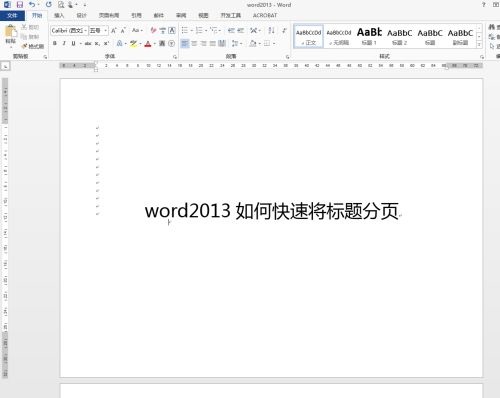
Task: Open the Line Spacing dropdown
Action: point(237,43)
